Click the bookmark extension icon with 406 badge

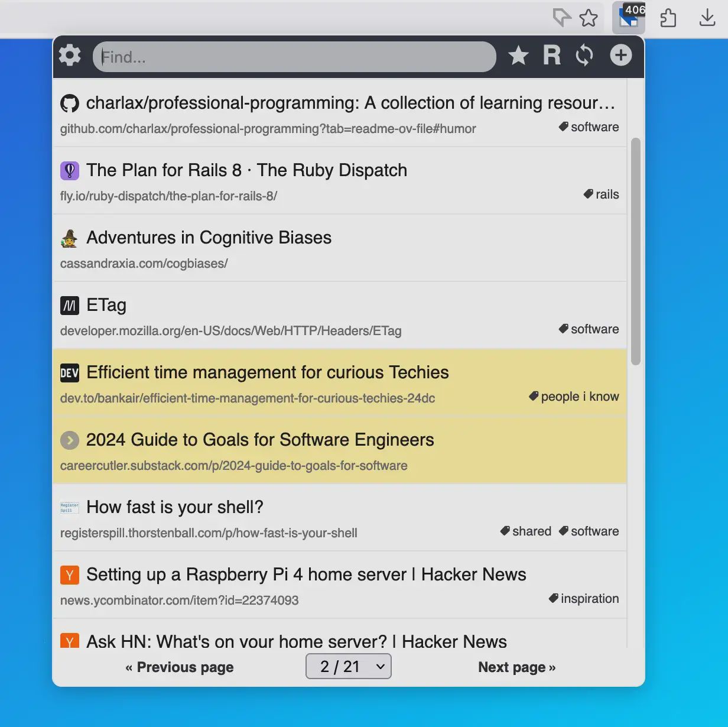pyautogui.click(x=629, y=18)
